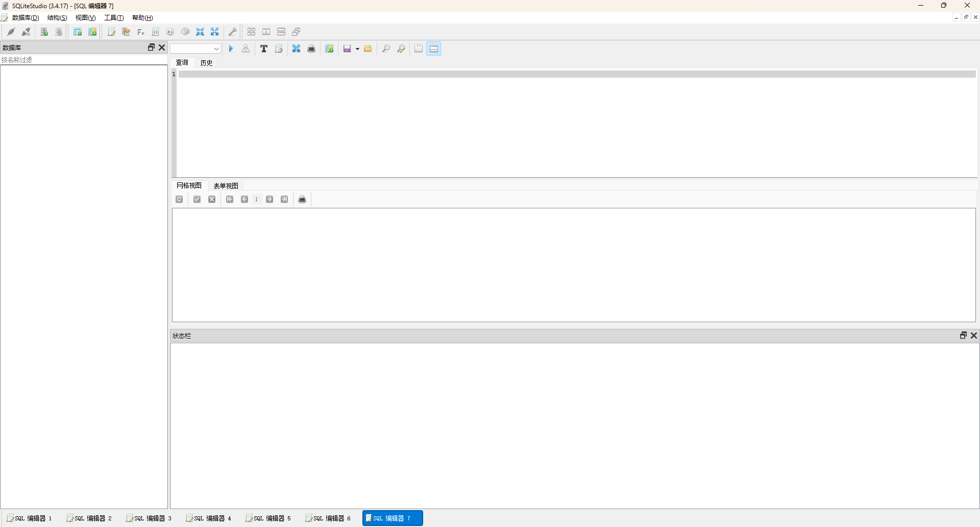Image resolution: width=980 pixels, height=527 pixels.
Task: Open the extension manager brick icon
Action: [185, 32]
